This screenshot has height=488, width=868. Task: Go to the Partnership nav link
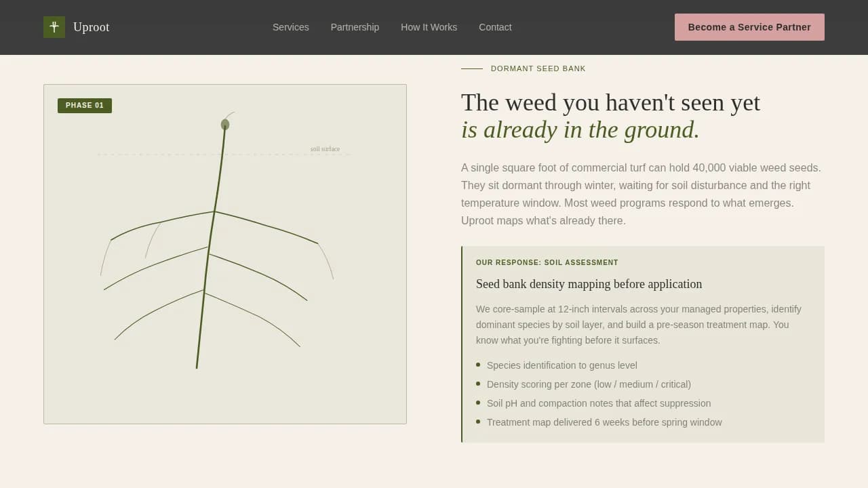point(355,27)
